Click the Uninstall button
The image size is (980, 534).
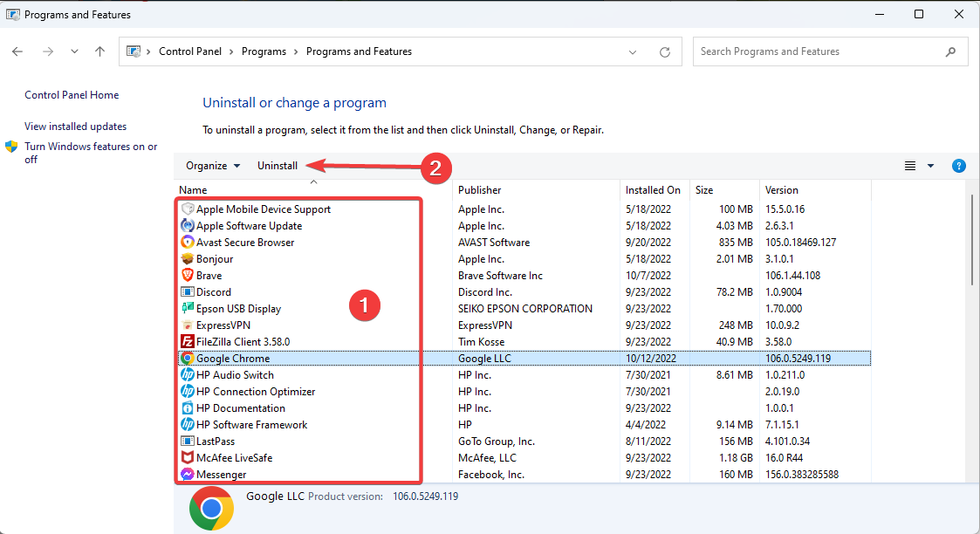pyautogui.click(x=278, y=166)
